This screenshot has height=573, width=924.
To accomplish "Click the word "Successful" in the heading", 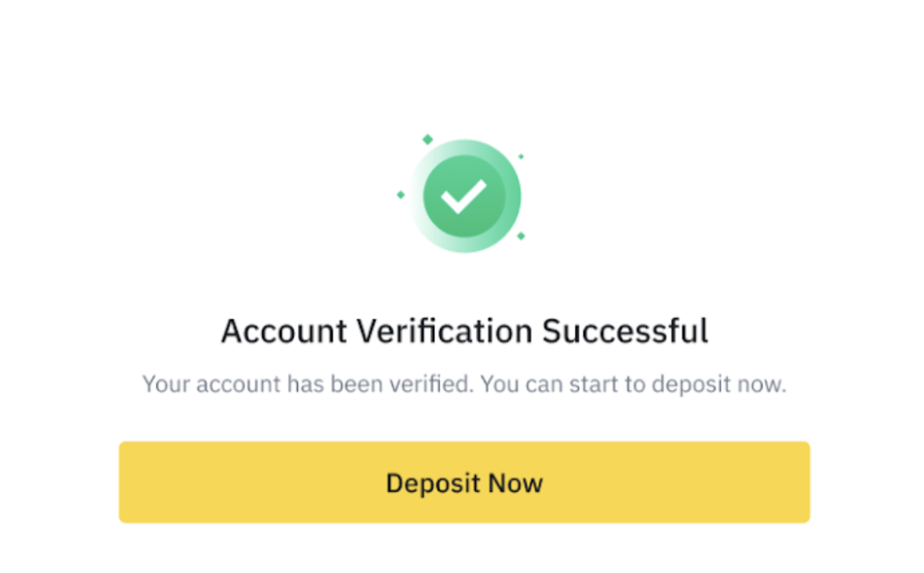I will coord(625,332).
